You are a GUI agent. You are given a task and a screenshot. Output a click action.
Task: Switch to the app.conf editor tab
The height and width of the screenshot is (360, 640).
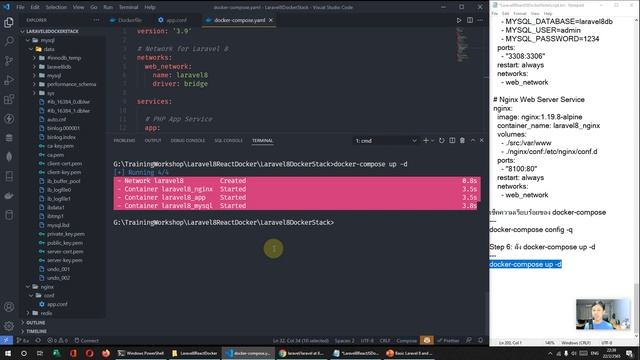point(173,20)
